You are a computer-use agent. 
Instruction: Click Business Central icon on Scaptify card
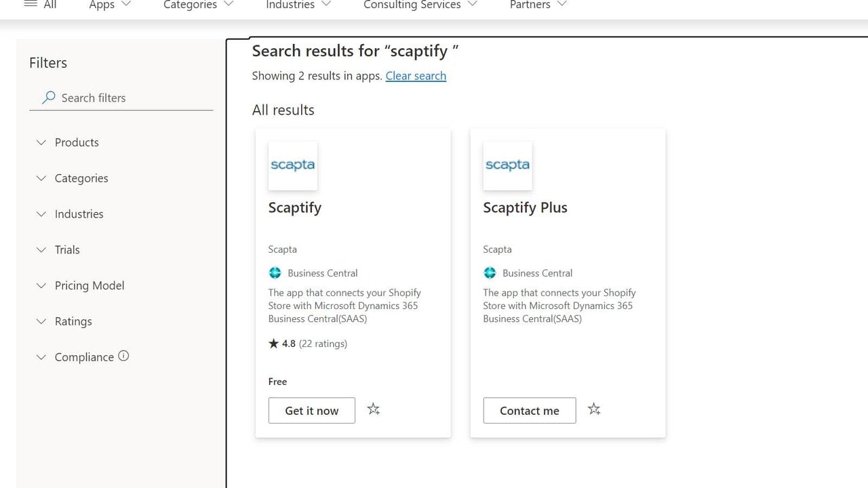275,273
